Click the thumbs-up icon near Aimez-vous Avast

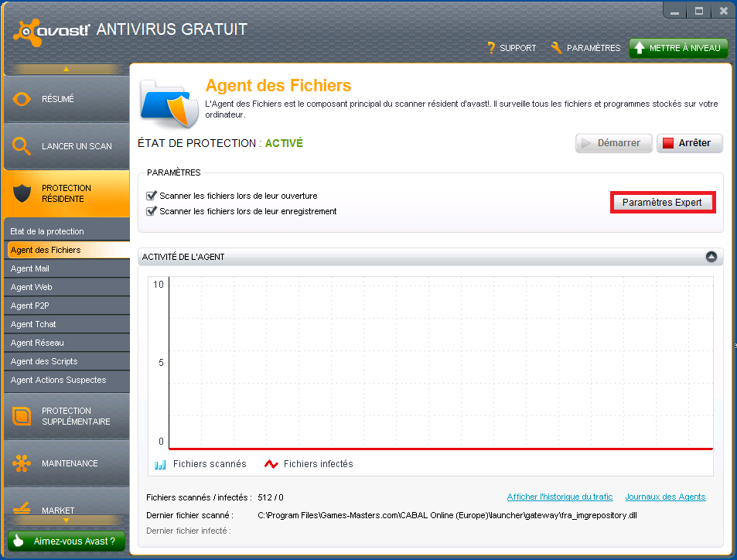(19, 541)
